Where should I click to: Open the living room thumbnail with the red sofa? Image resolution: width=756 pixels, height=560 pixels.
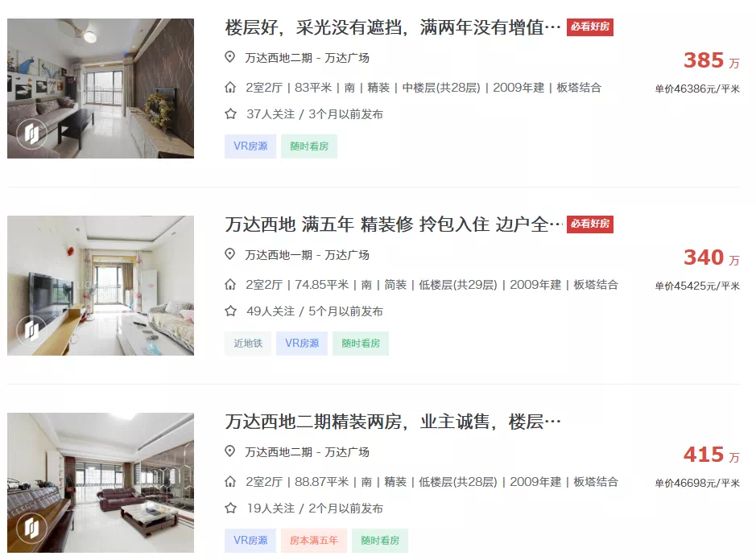(101, 483)
